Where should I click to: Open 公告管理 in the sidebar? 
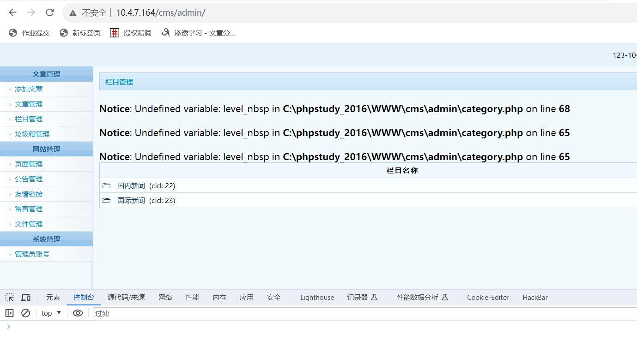click(29, 179)
